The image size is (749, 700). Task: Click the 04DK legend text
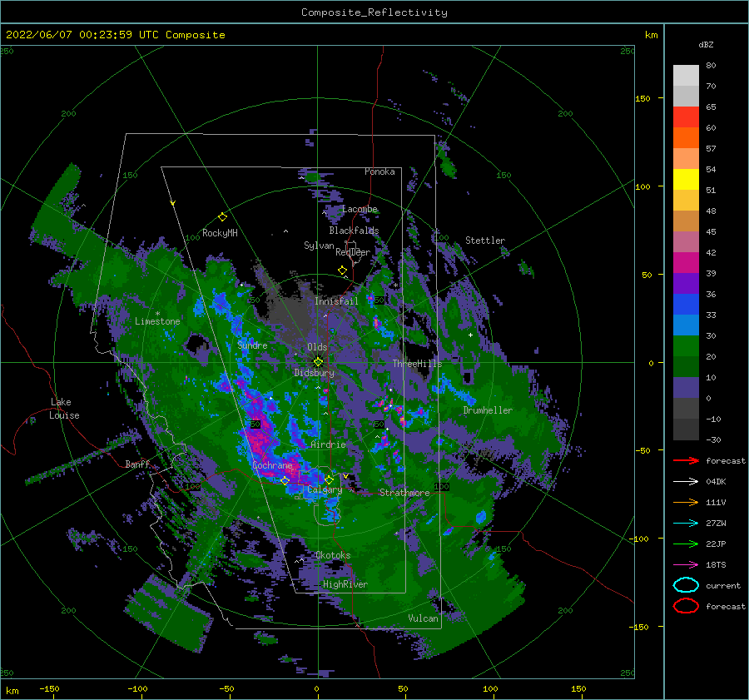point(716,482)
